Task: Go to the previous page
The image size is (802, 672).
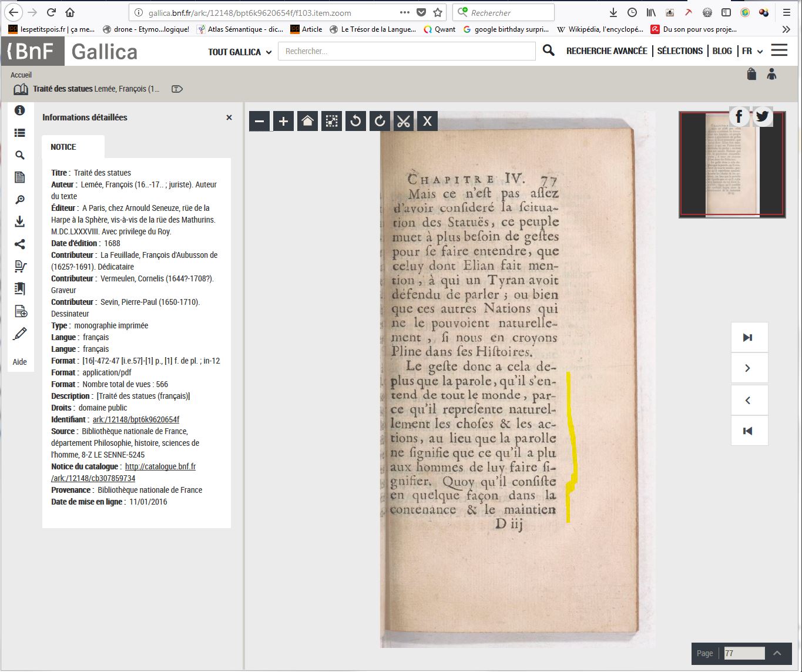Action: click(747, 400)
